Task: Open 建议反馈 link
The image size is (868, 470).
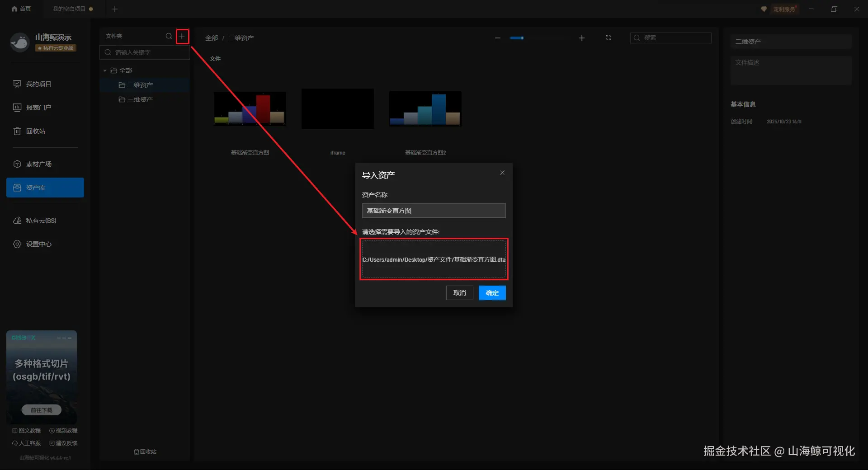Action: [x=63, y=443]
